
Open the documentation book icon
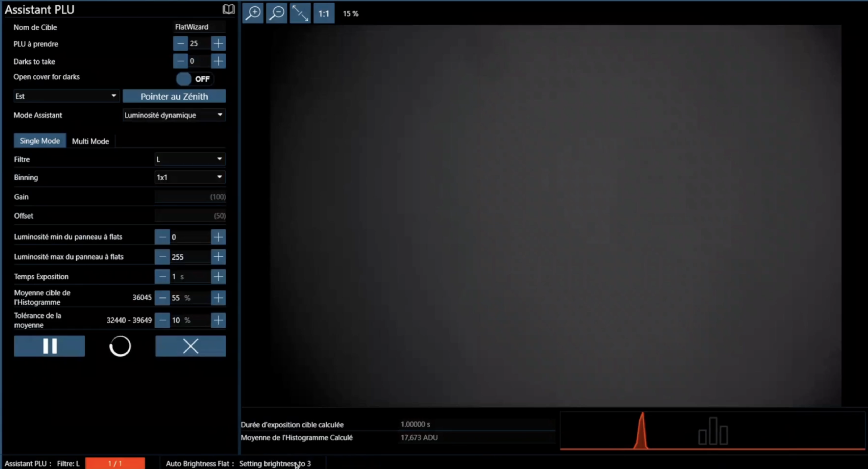229,9
